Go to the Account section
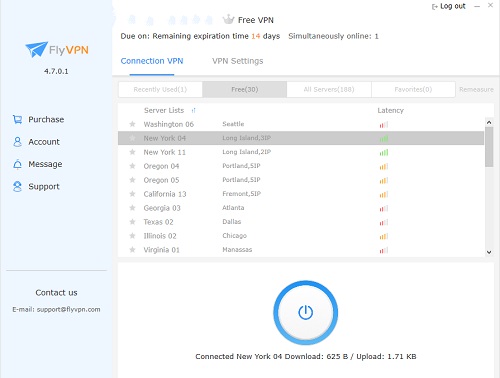 point(36,142)
